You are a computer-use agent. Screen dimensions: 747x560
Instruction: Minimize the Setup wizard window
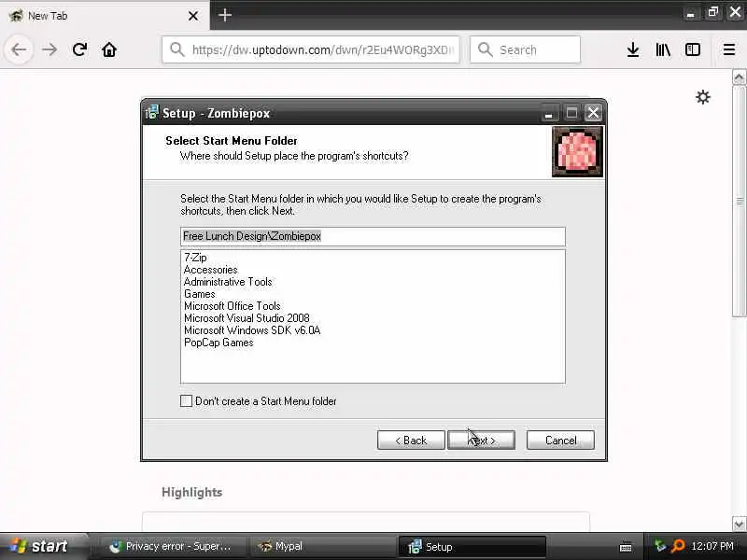[x=549, y=113]
